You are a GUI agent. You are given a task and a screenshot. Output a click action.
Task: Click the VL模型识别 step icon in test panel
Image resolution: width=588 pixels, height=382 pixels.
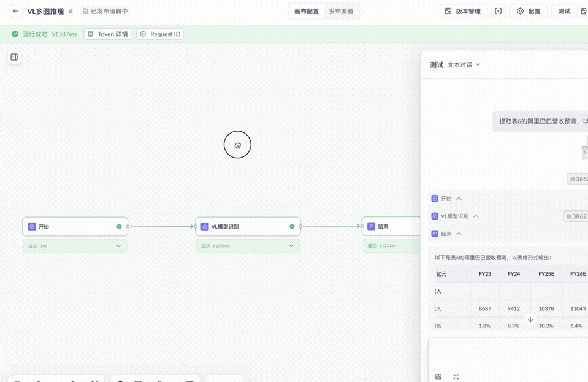click(x=435, y=216)
